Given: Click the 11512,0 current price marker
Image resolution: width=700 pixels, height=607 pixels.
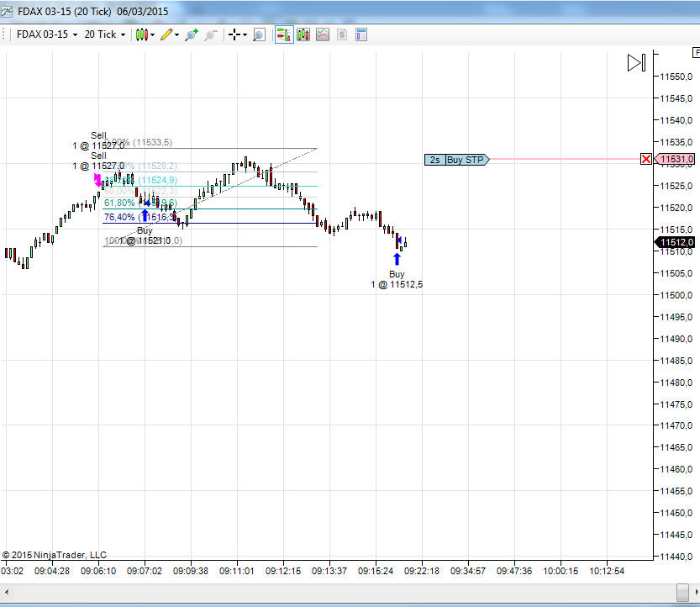Looking at the screenshot, I should pyautogui.click(x=675, y=242).
